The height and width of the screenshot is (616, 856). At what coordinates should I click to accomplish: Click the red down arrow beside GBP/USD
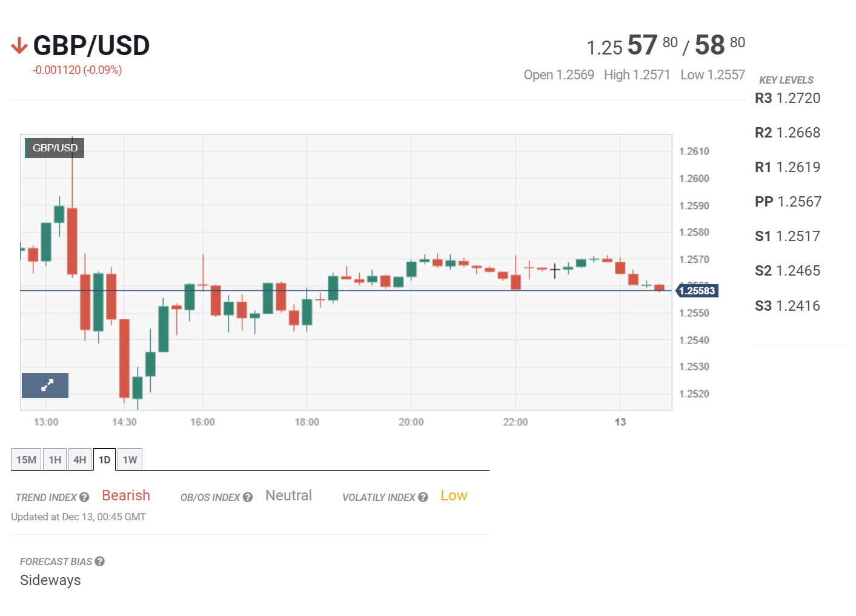(x=19, y=46)
